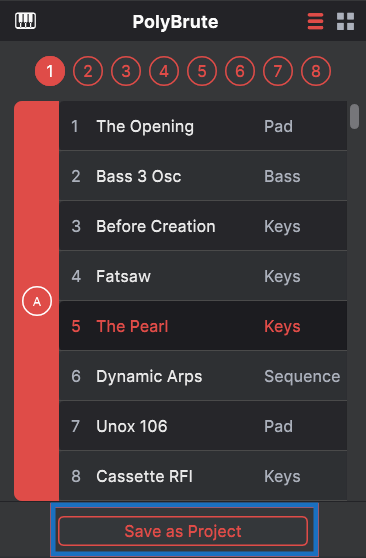Click the keyboard icon beside PolyBrute
This screenshot has height=558, width=366.
tap(25, 21)
